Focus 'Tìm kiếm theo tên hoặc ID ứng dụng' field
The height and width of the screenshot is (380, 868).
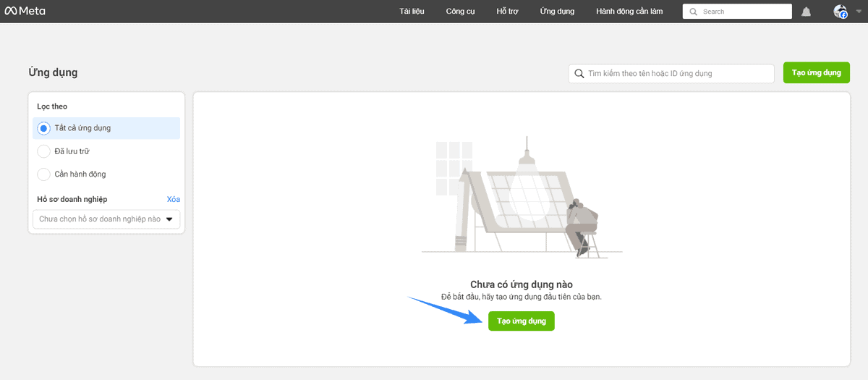click(671, 74)
